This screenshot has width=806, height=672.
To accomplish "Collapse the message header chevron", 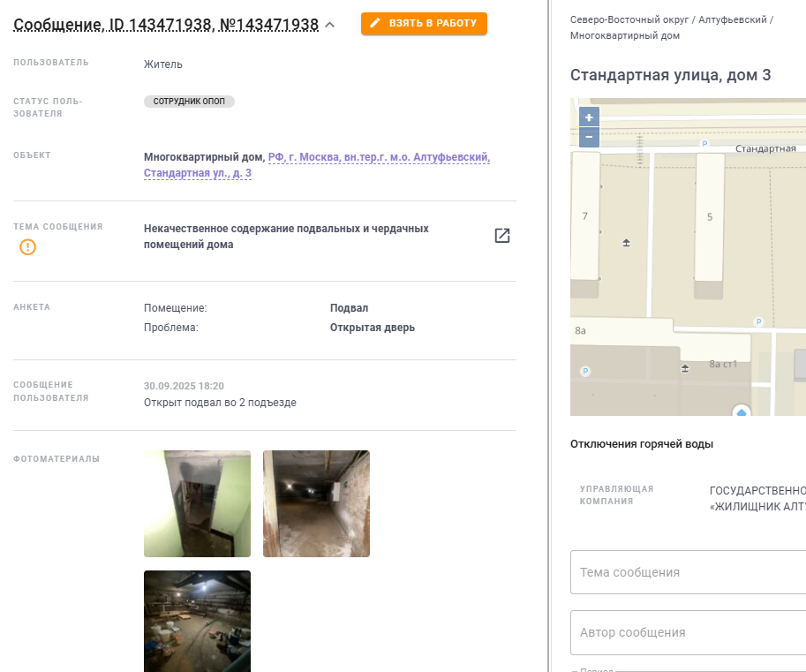I will pos(330,25).
